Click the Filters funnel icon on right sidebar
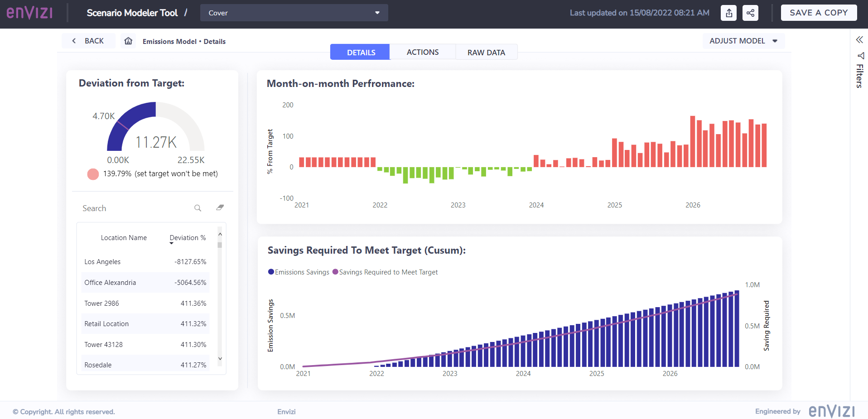Screen dimensions: 868x419 [861, 56]
